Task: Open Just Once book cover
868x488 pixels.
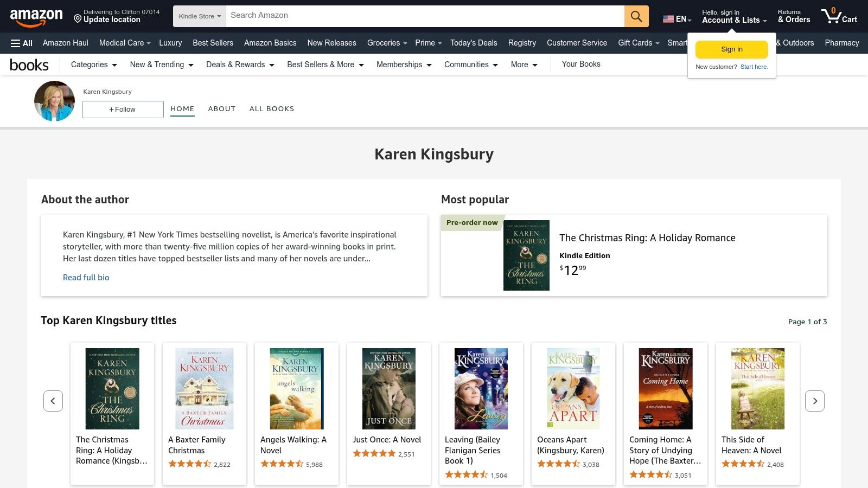Action: (x=389, y=389)
